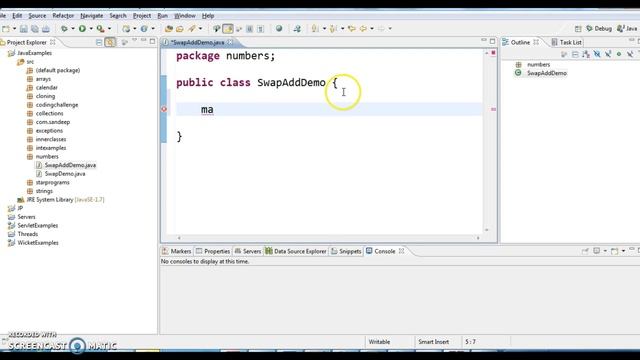Open the Source menu
The height and width of the screenshot is (360, 640).
click(x=37, y=16)
